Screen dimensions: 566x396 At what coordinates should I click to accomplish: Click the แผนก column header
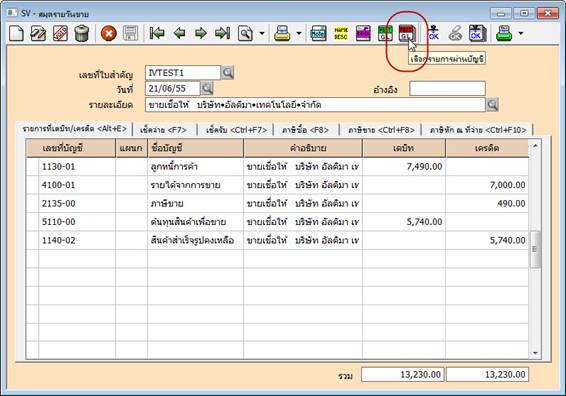click(x=131, y=148)
